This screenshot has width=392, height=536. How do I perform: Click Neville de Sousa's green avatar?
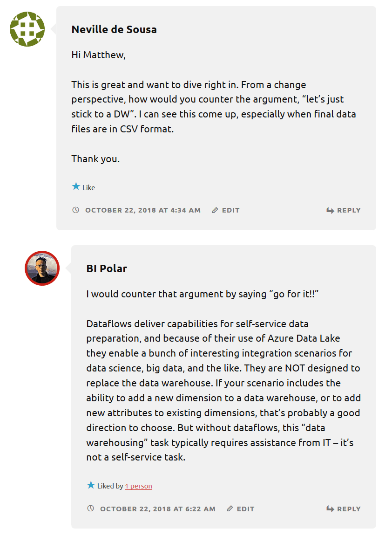coord(27,29)
